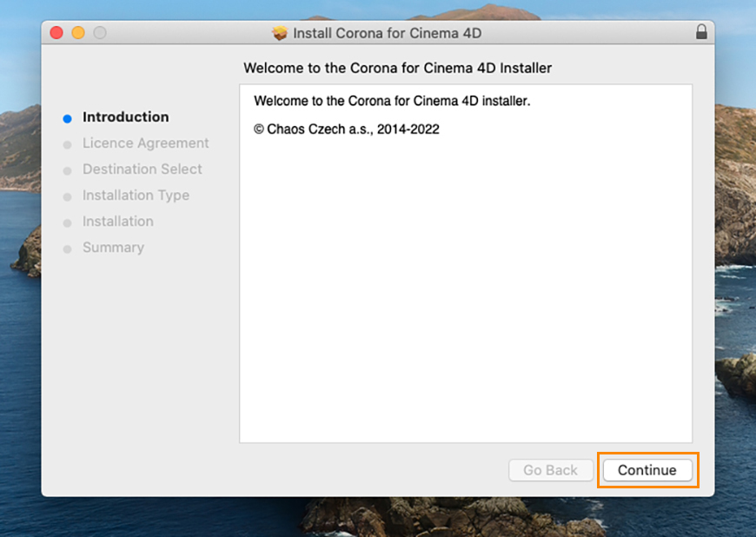Image resolution: width=756 pixels, height=537 pixels.
Task: Click the disabled Go Back button
Action: click(x=551, y=470)
